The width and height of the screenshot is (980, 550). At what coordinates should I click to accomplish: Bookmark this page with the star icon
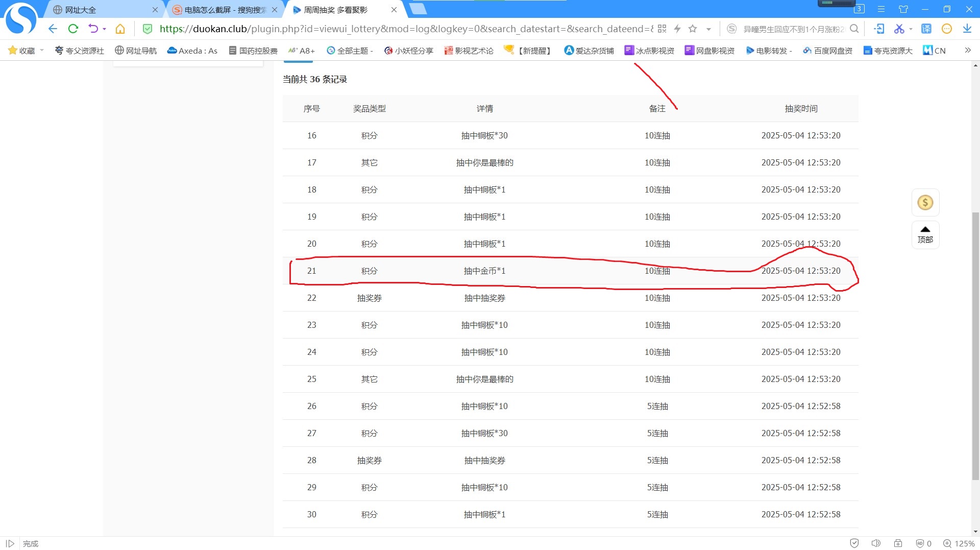point(693,29)
